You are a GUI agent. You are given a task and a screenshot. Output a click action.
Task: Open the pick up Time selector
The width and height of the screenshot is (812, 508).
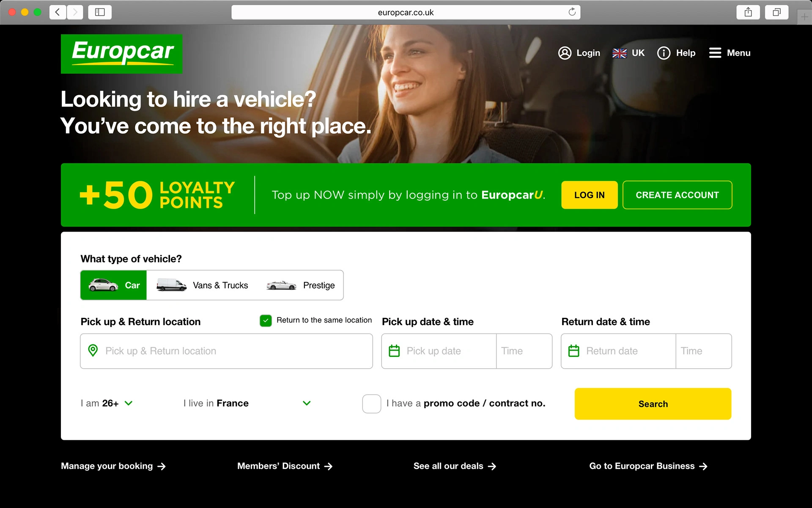coord(524,351)
